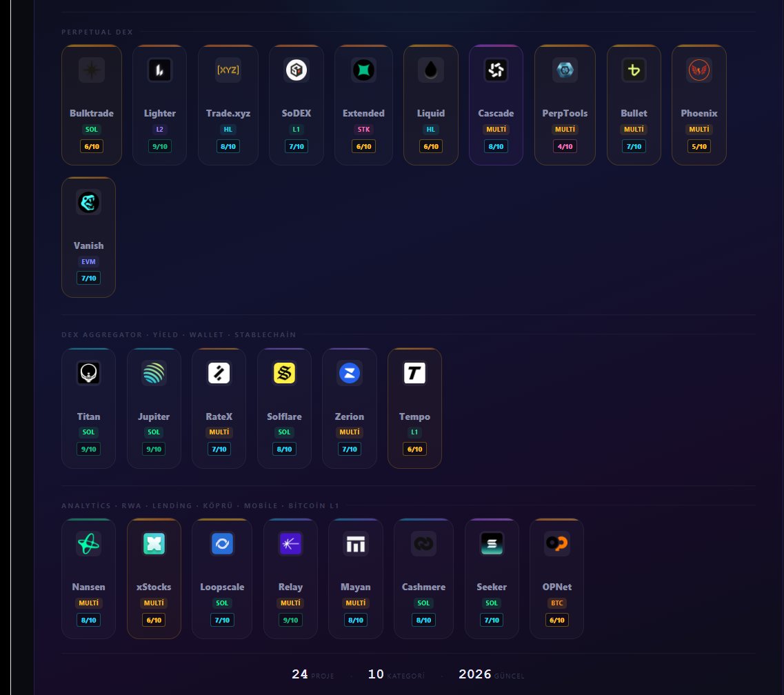Select Phoenix's 5/10 rating badge
Image resolution: width=784 pixels, height=695 pixels.
click(699, 146)
